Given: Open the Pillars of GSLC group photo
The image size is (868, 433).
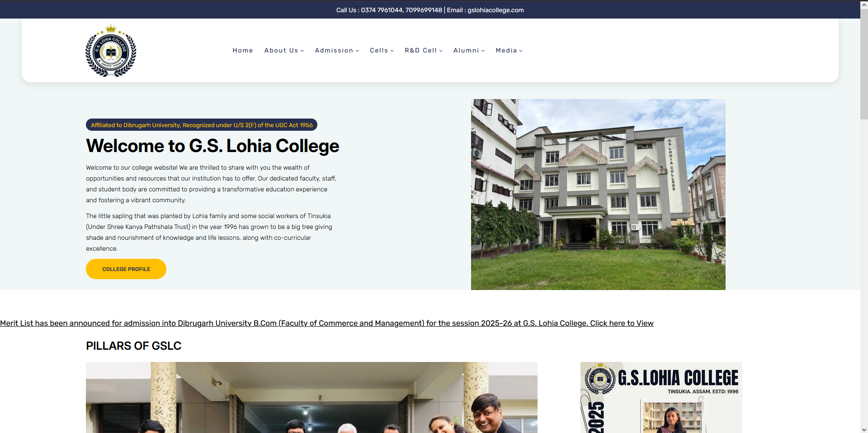Looking at the screenshot, I should [311, 397].
